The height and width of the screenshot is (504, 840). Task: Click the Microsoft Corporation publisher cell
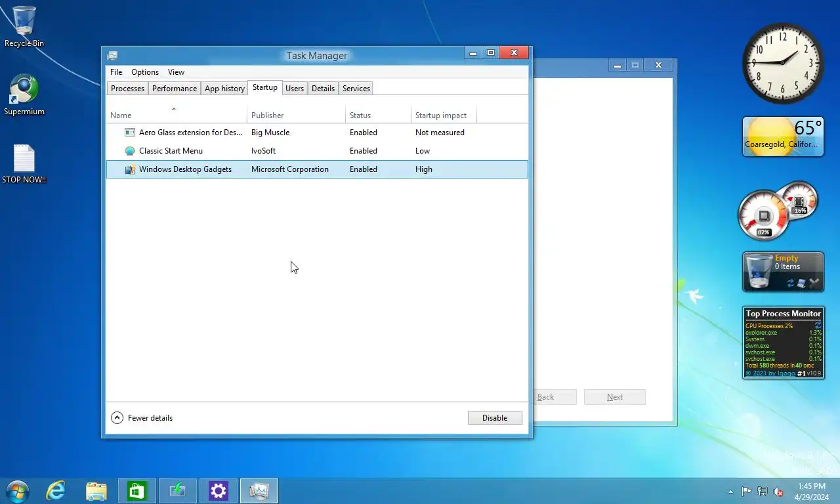click(290, 169)
